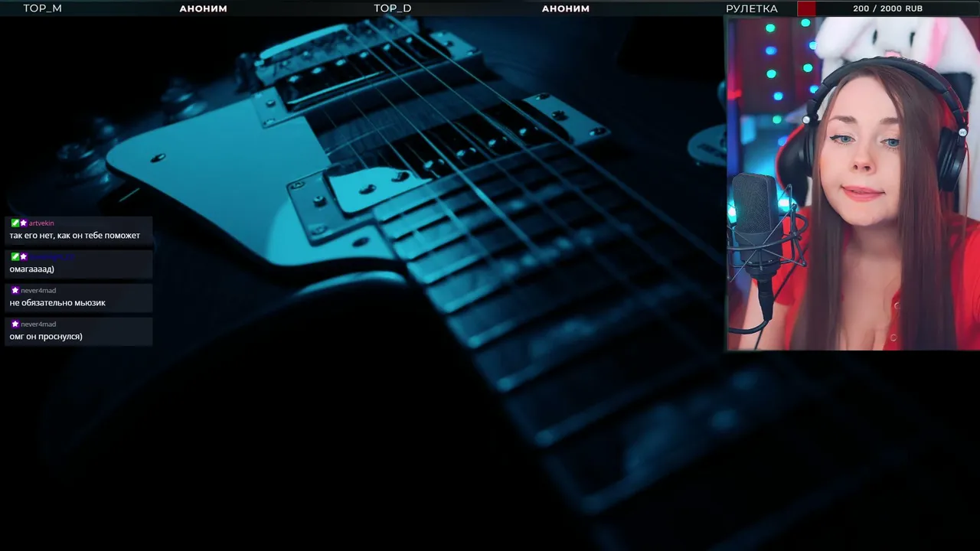
Task: Click the purple star badge above "омагаааад)"
Action: point(24,256)
